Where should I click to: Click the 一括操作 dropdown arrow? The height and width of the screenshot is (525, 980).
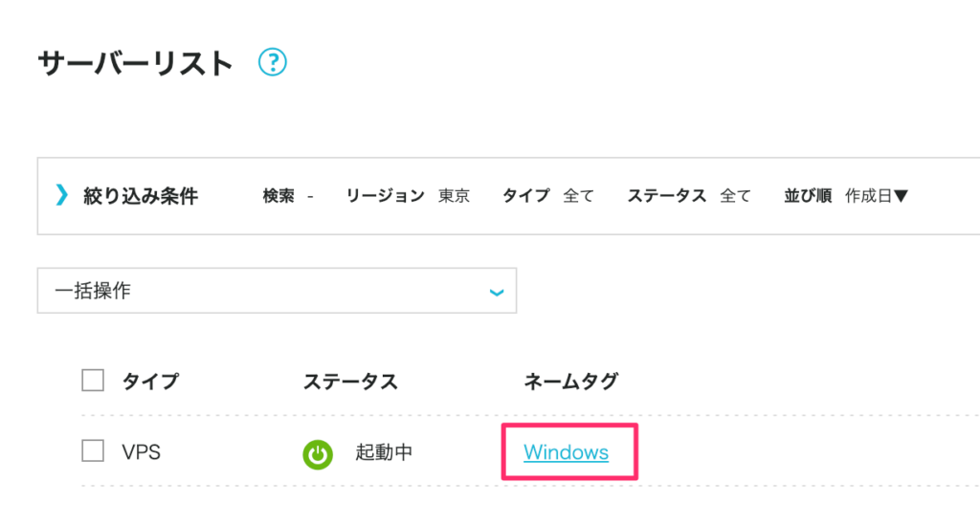click(497, 293)
